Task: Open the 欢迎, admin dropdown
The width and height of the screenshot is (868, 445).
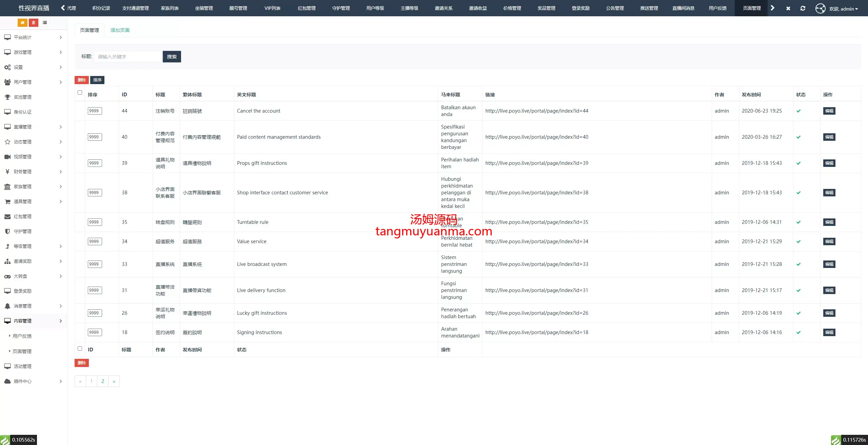Action: [843, 9]
